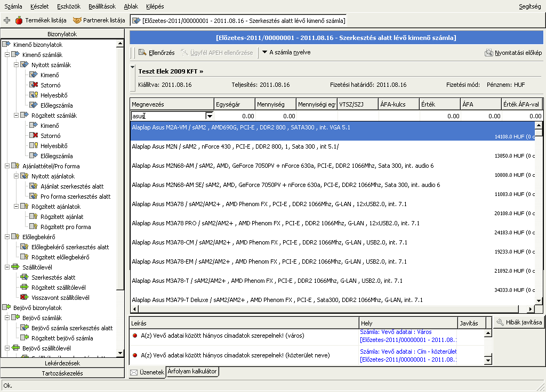This screenshot has width=546, height=392.
Task: Click the Visszavont szállítólevél red icon
Action: click(x=25, y=297)
